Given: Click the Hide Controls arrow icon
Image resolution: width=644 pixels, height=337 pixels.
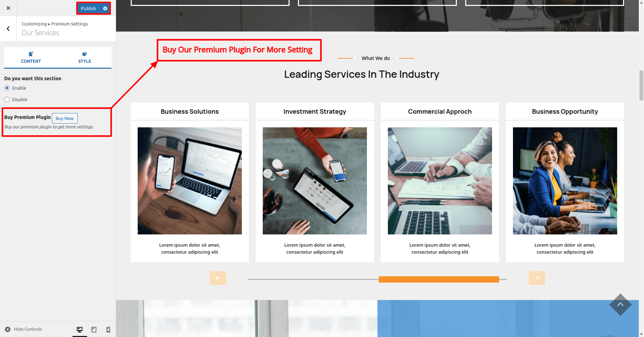Looking at the screenshot, I should (8, 329).
